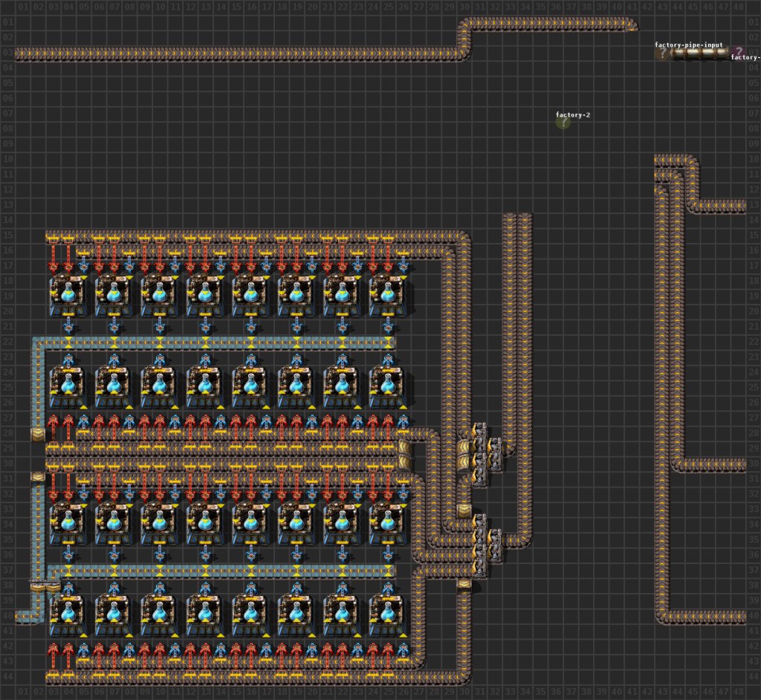This screenshot has height=700, width=761.
Task: Open the first assembler in the second row
Action: coord(68,386)
